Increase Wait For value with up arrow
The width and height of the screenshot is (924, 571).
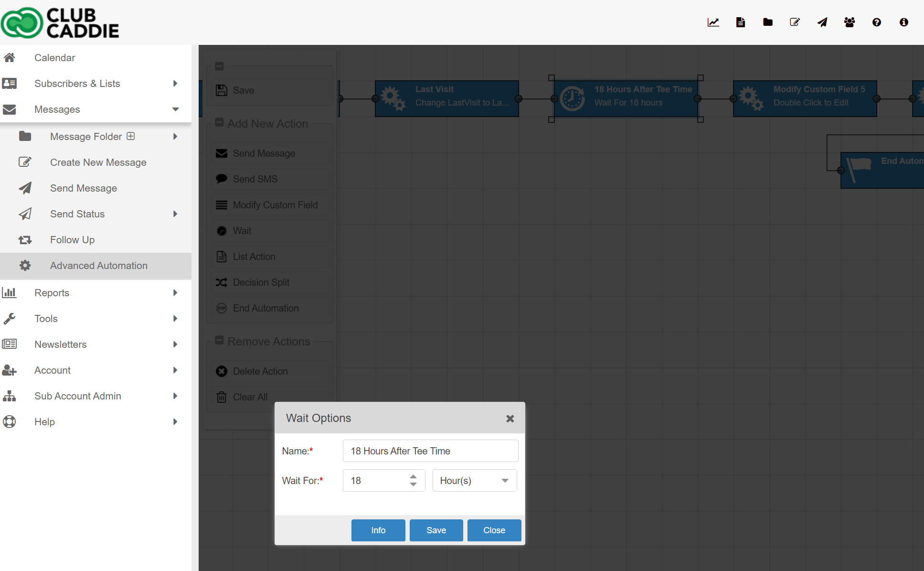point(413,476)
